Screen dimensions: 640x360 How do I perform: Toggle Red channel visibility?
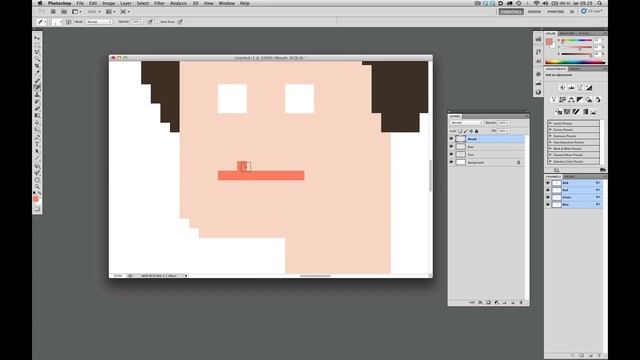point(548,190)
